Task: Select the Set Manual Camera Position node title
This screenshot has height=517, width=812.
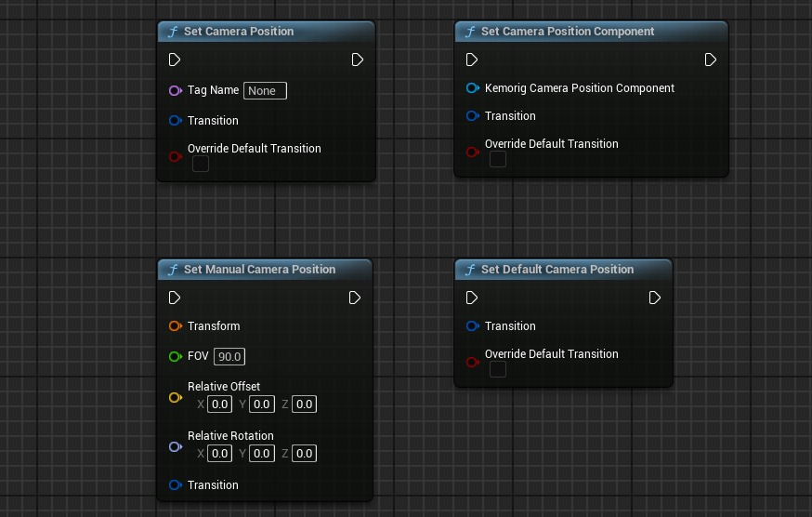Action: tap(259, 270)
